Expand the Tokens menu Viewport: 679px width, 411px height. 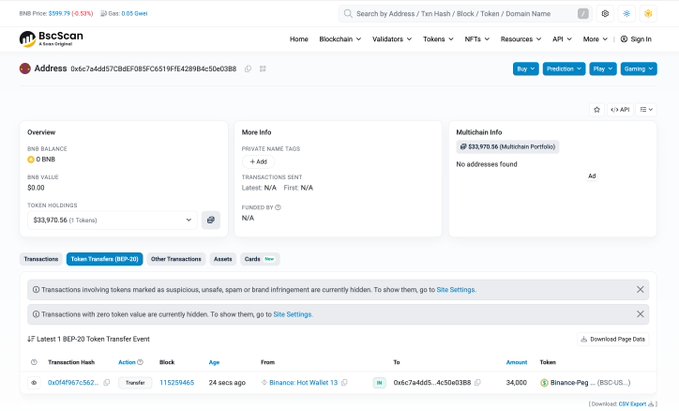pos(438,39)
